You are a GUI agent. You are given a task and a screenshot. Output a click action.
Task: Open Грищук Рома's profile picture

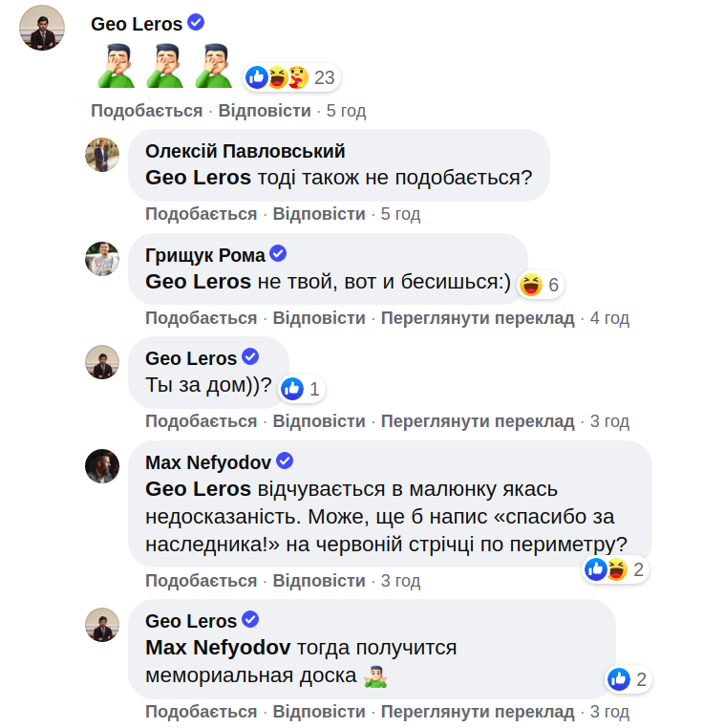(102, 258)
